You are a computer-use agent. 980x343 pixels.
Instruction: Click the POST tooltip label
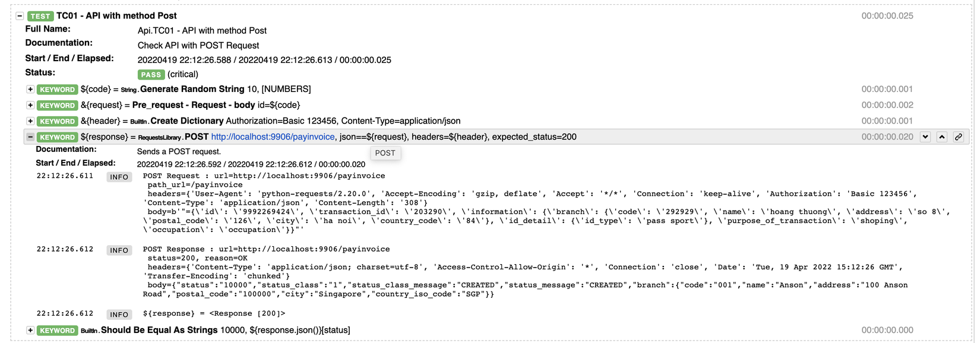point(385,153)
